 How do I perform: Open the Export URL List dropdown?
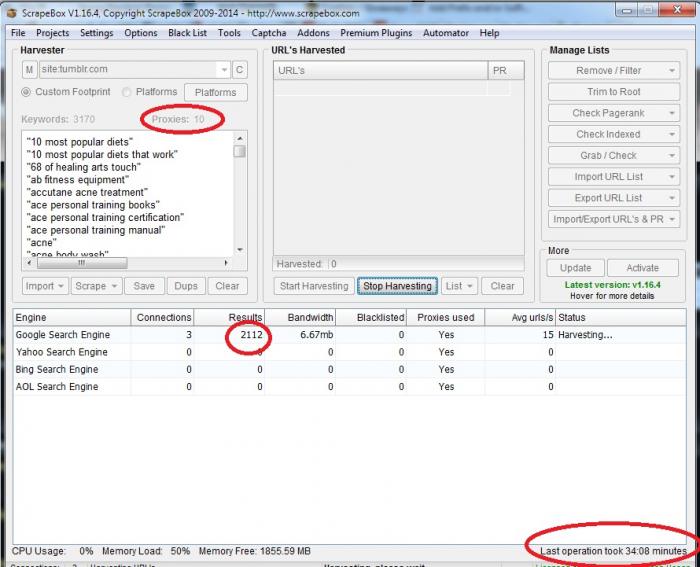pos(614,198)
